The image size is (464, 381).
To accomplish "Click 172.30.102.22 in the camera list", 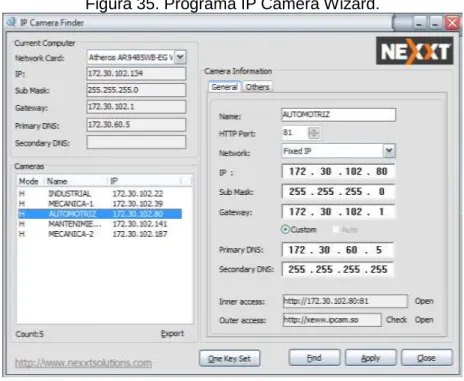I will 138,194.
